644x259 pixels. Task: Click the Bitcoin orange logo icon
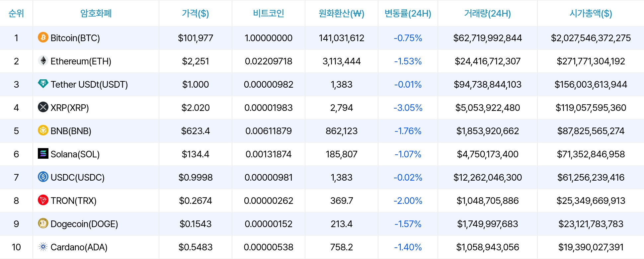[x=43, y=37]
